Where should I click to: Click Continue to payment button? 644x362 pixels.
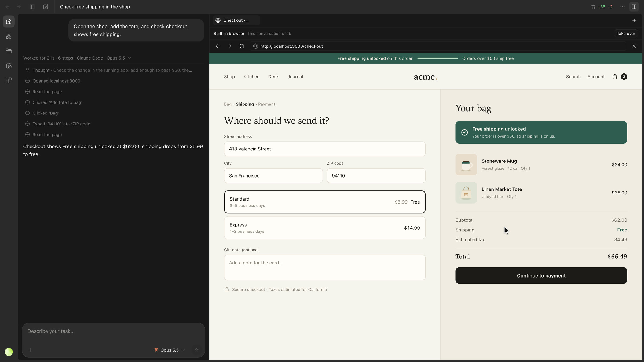pos(541,275)
